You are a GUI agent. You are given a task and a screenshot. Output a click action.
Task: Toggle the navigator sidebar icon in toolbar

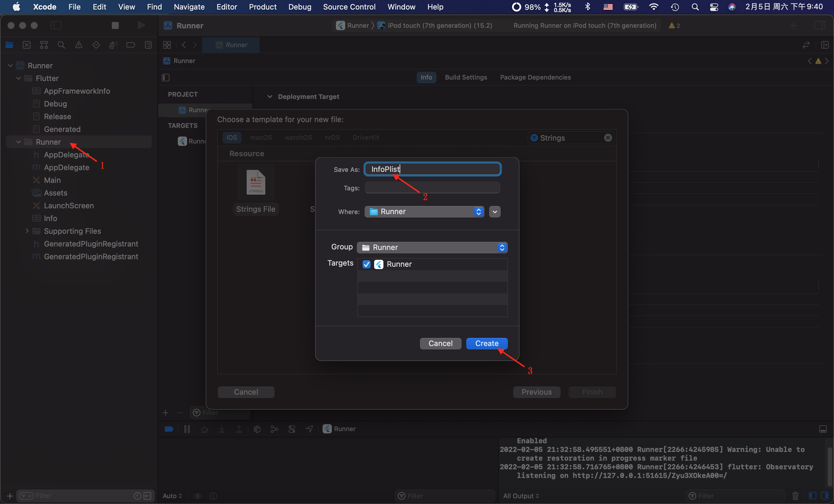pyautogui.click(x=56, y=25)
